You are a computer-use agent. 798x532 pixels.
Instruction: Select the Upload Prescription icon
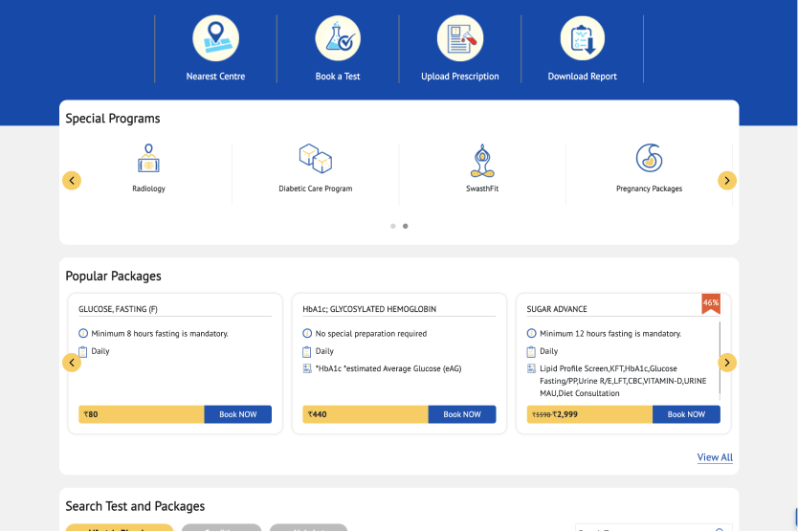point(460,38)
